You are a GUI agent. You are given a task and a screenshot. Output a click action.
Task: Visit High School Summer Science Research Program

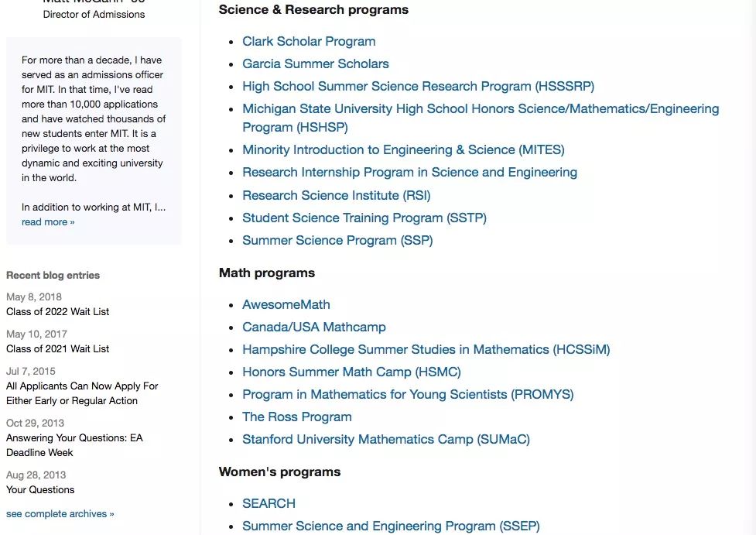pyautogui.click(x=418, y=87)
